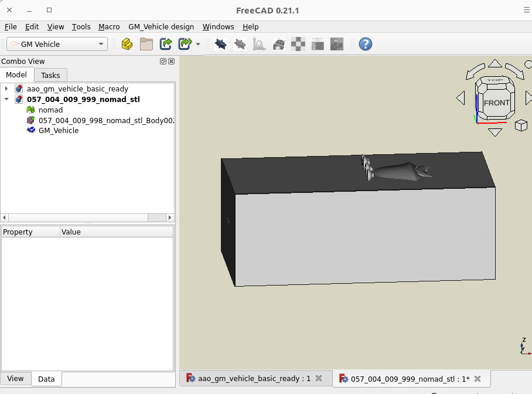Click the small cube view menu icon
The height and width of the screenshot is (394, 532).
coord(520,125)
